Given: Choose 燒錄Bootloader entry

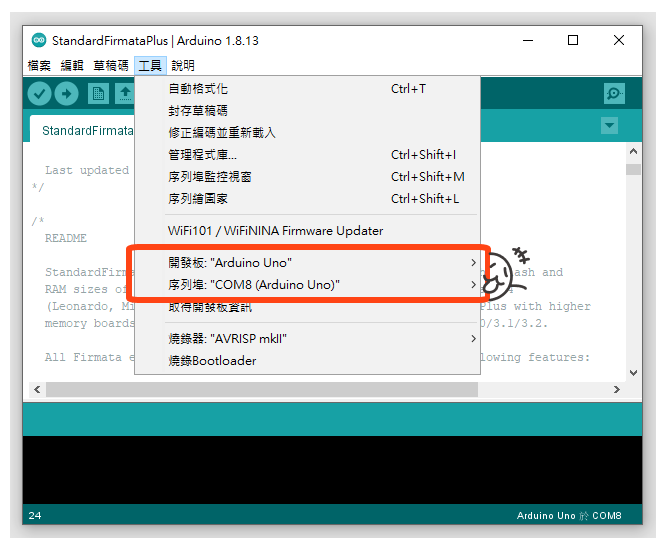Looking at the screenshot, I should click(308, 361).
